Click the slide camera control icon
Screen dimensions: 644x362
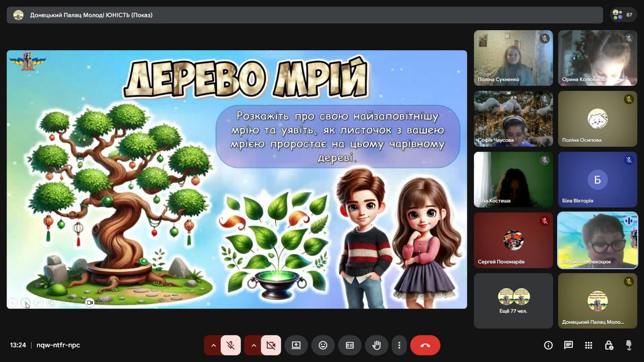pos(90,302)
